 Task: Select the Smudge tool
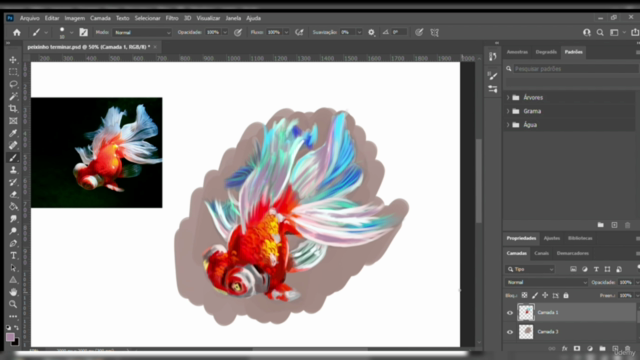tap(13, 219)
